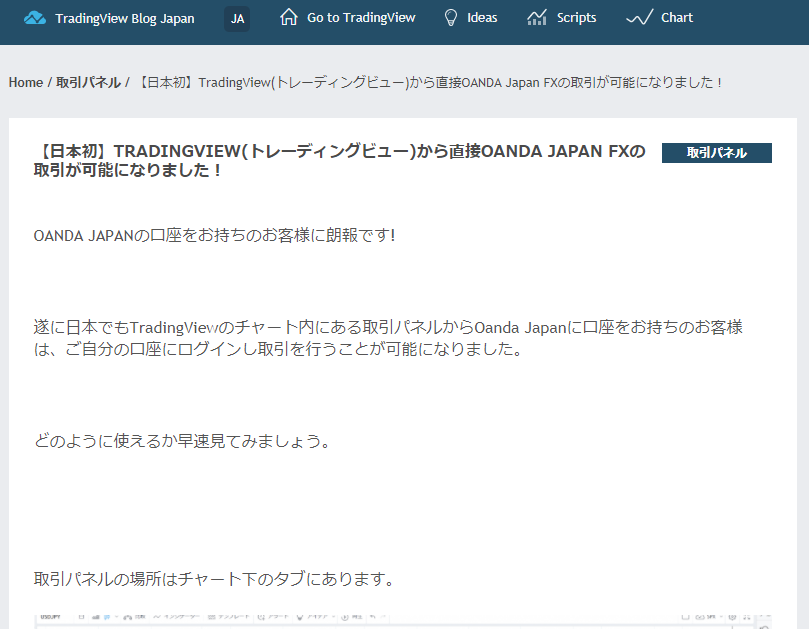Click the text どのように使えるか早速見てみましょう。
The image size is (809, 629).
(x=182, y=441)
